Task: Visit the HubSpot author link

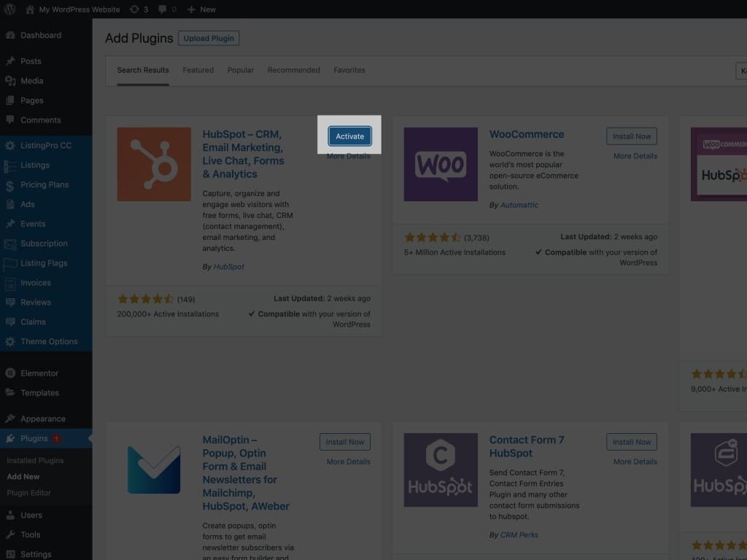Action: [x=228, y=267]
